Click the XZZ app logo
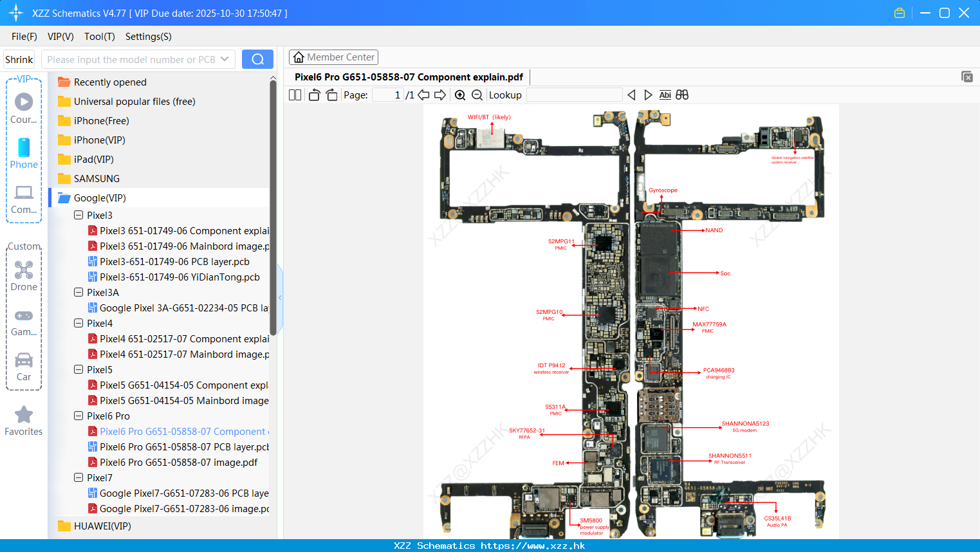The image size is (980, 552). 16,13
